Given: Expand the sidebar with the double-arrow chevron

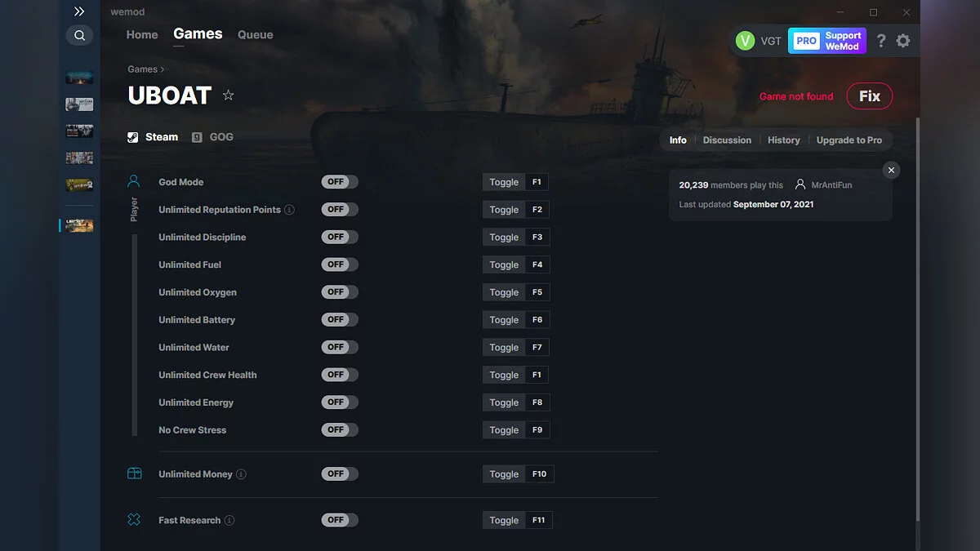Looking at the screenshot, I should 79,11.
